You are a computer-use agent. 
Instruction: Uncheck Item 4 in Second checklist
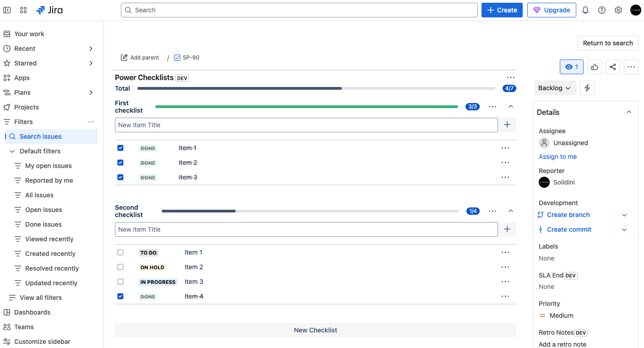(120, 296)
